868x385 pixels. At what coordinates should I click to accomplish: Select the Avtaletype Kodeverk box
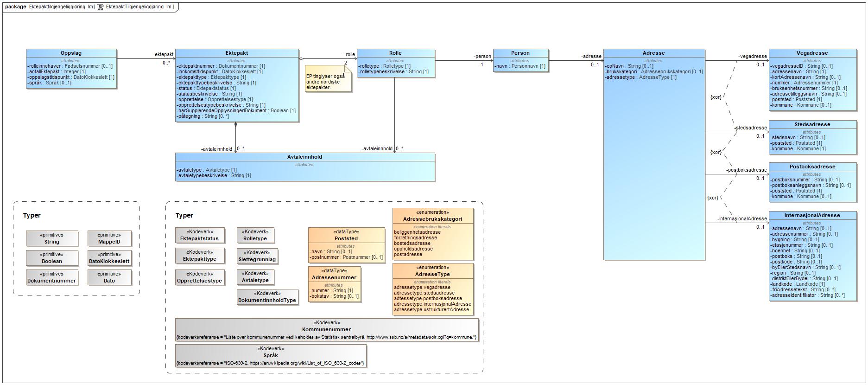click(x=255, y=277)
